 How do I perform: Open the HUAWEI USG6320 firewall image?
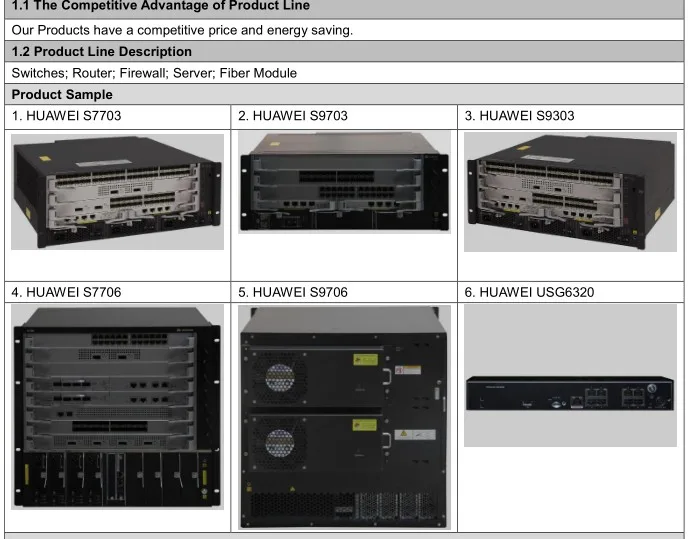coord(570,375)
